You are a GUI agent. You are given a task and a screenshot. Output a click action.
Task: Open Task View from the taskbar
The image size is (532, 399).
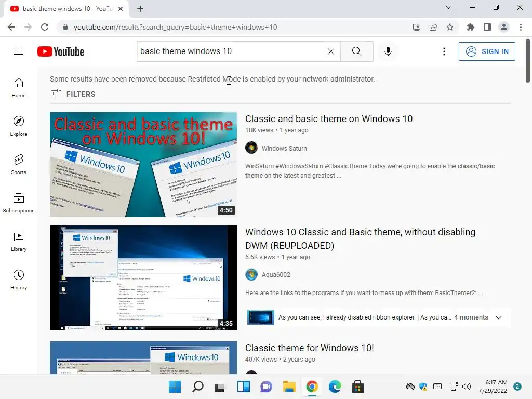(x=220, y=387)
